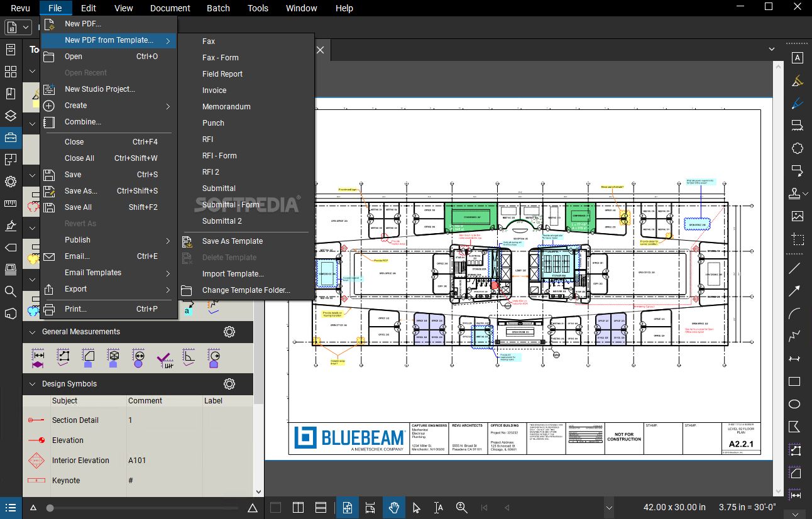Open the Stamp tool
Image resolution: width=812 pixels, height=519 pixels.
point(795,194)
